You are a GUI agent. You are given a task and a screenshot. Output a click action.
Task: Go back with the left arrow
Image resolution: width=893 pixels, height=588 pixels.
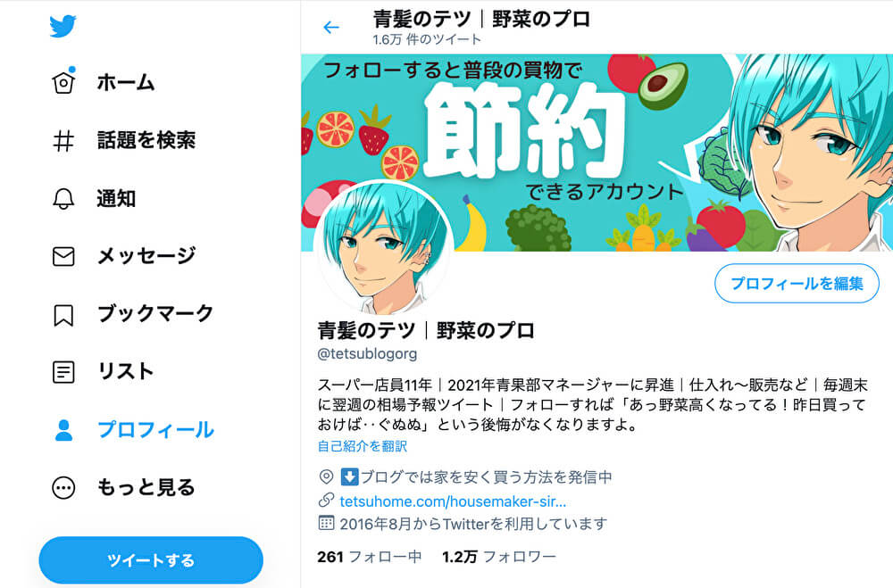pos(331,28)
